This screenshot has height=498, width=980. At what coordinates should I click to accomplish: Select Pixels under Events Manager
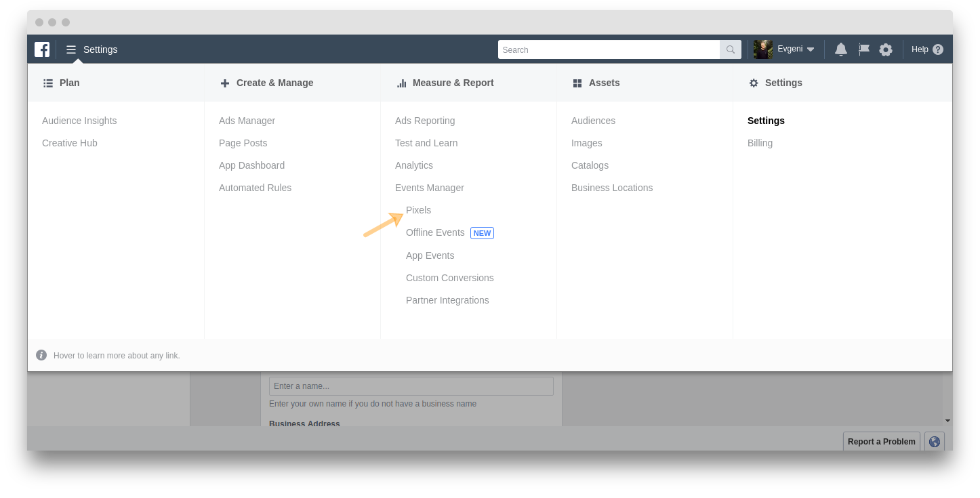pyautogui.click(x=418, y=210)
